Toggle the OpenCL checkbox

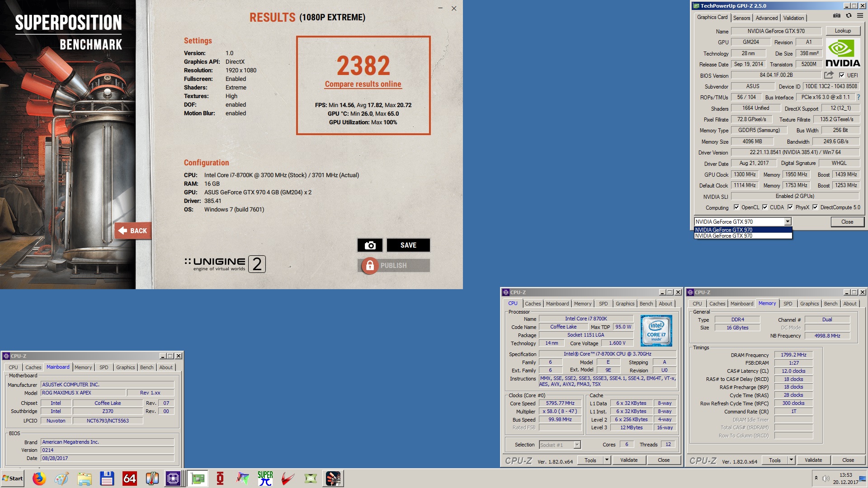coord(736,207)
